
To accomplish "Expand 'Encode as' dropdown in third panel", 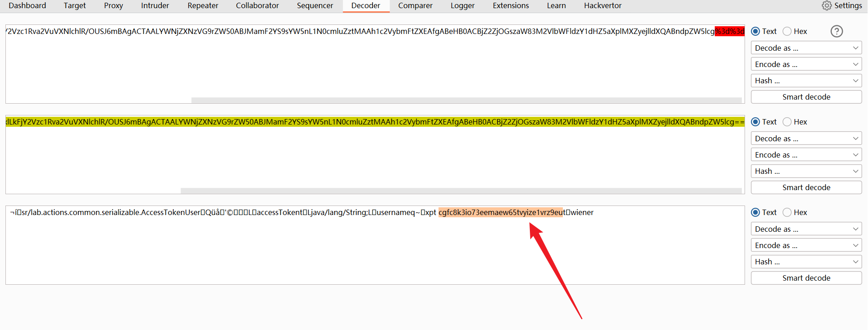I will [x=806, y=245].
